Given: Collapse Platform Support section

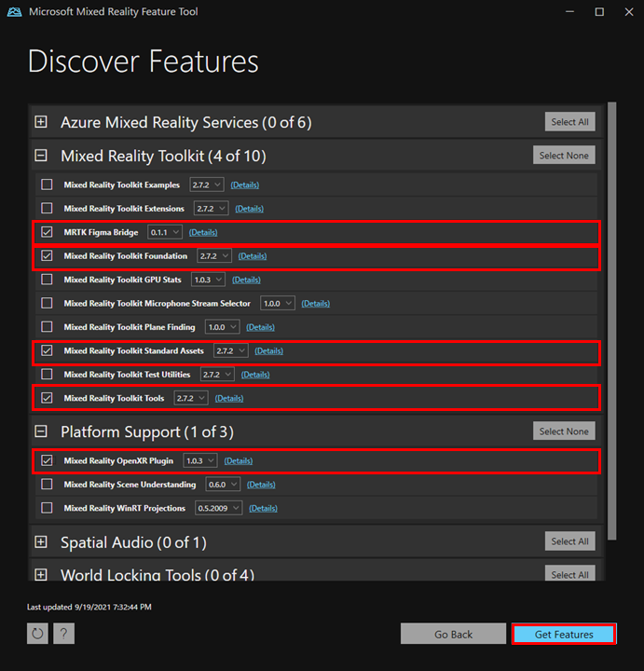Looking at the screenshot, I should pos(41,431).
